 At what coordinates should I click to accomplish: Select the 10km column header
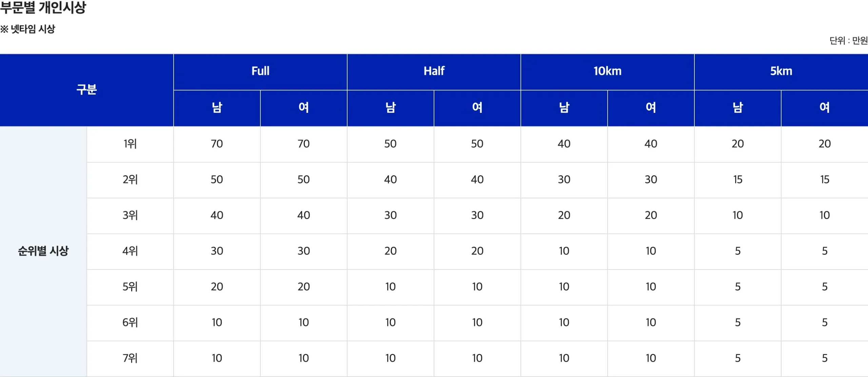click(x=607, y=72)
